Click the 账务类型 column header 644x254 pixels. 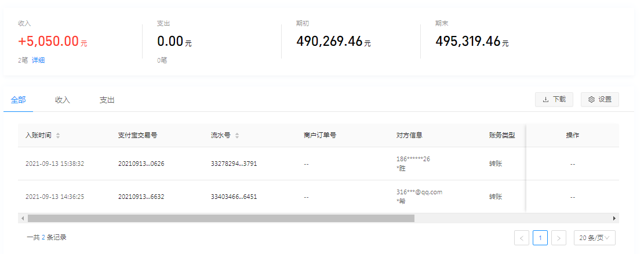pos(502,135)
